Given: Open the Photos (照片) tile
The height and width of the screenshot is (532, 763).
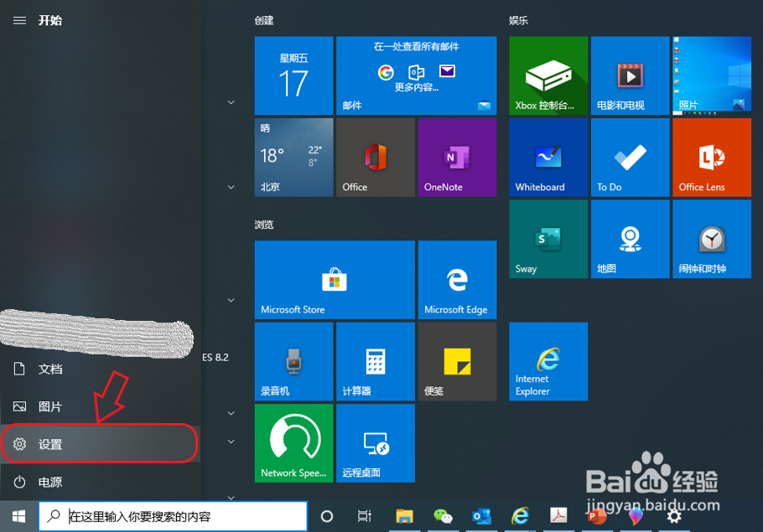Looking at the screenshot, I should 712,75.
